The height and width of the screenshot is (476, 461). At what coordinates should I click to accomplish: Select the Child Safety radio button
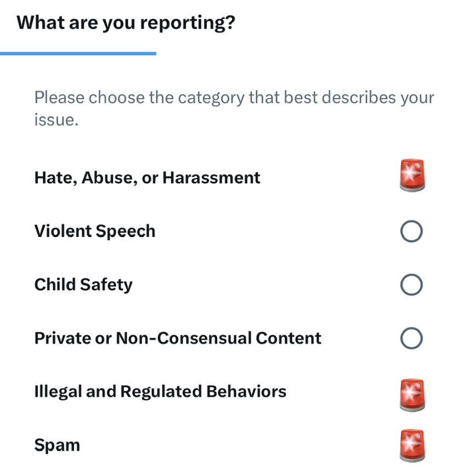pyautogui.click(x=412, y=285)
